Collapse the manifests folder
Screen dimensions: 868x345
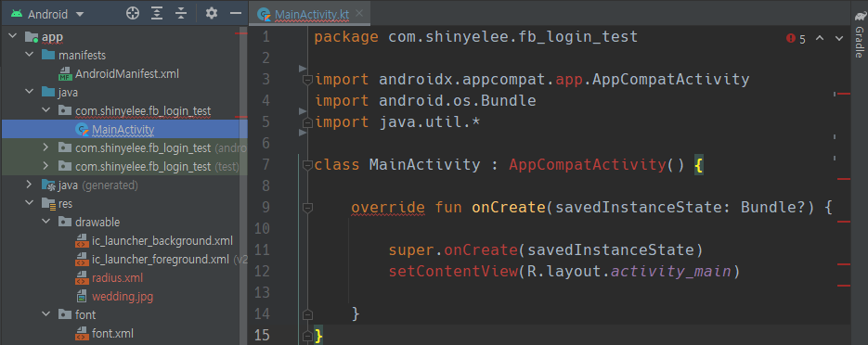click(x=30, y=56)
